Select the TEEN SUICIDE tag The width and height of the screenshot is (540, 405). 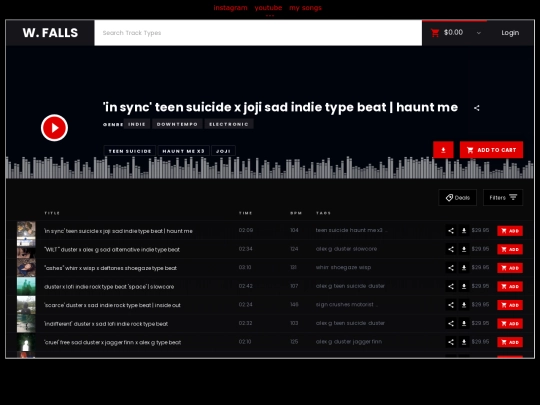tap(130, 151)
